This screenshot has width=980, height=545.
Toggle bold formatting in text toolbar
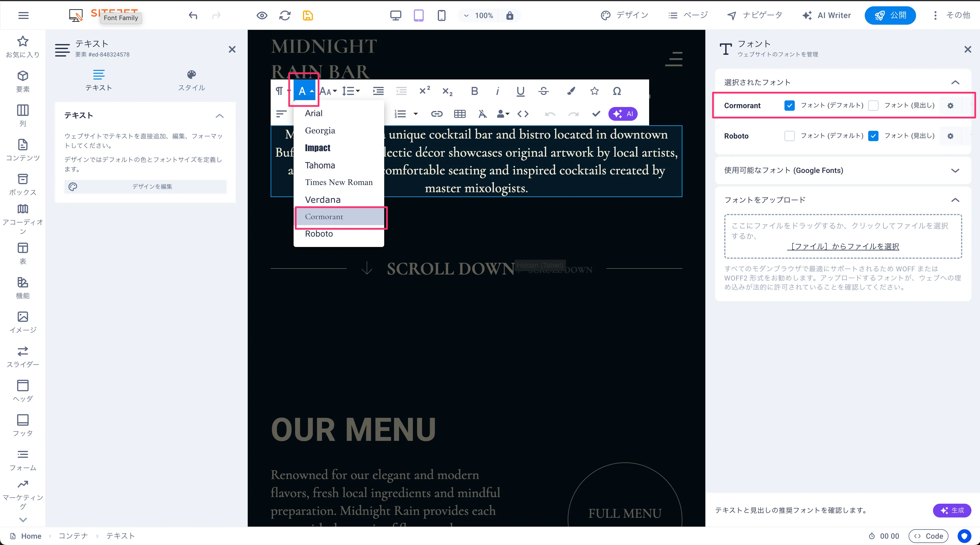coord(474,91)
